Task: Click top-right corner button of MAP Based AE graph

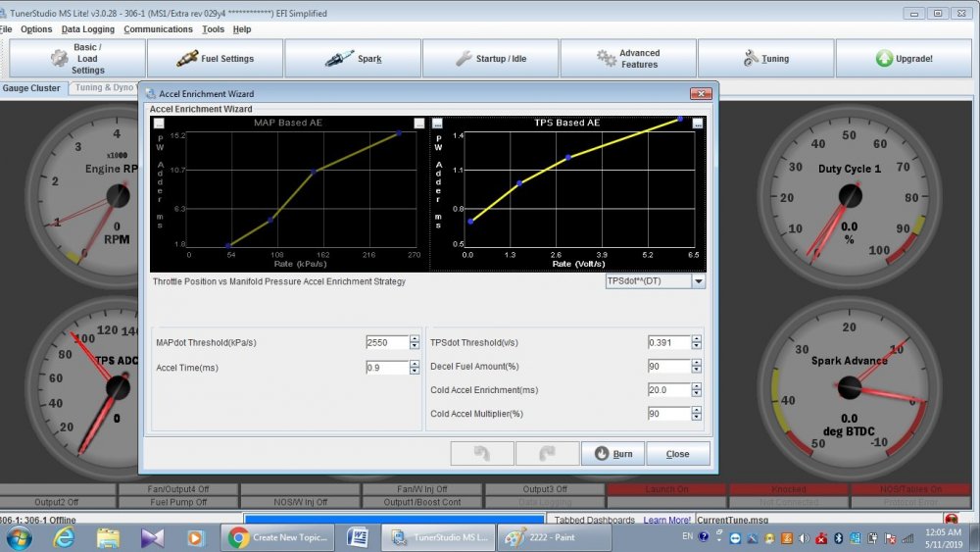Action: [x=419, y=124]
